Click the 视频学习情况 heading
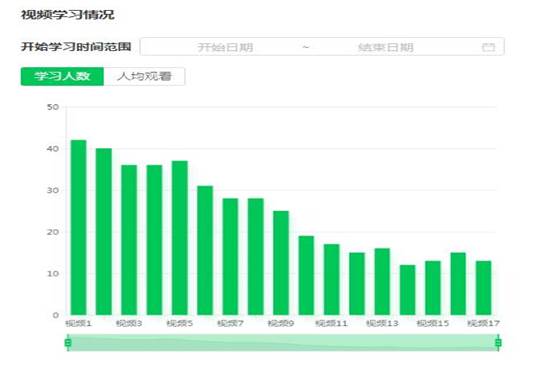 68,15
